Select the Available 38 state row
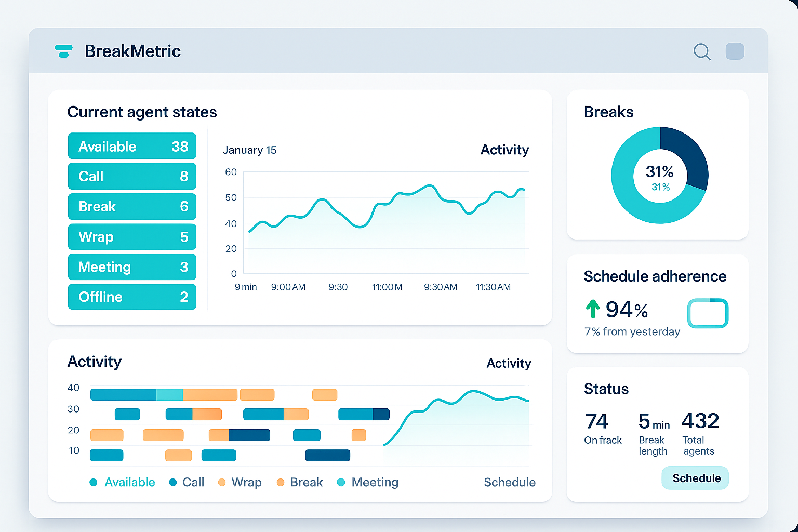This screenshot has width=798, height=532. (x=132, y=146)
